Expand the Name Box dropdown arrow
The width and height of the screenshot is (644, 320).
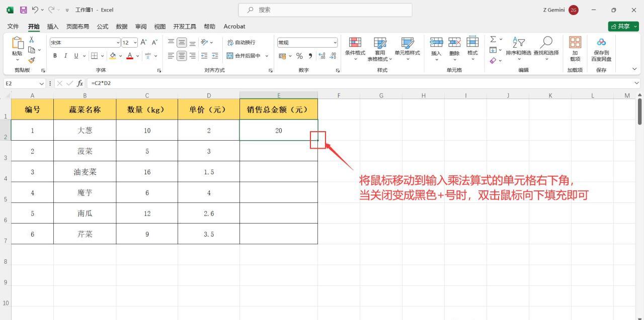click(x=42, y=83)
